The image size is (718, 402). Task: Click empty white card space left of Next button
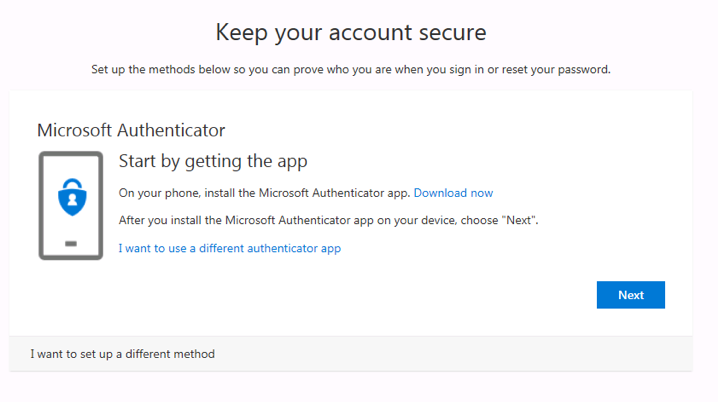point(400,295)
